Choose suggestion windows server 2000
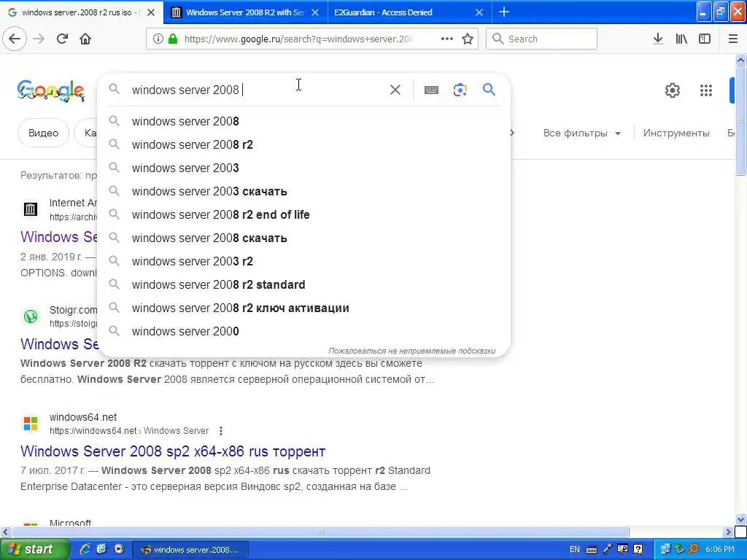 303,331
